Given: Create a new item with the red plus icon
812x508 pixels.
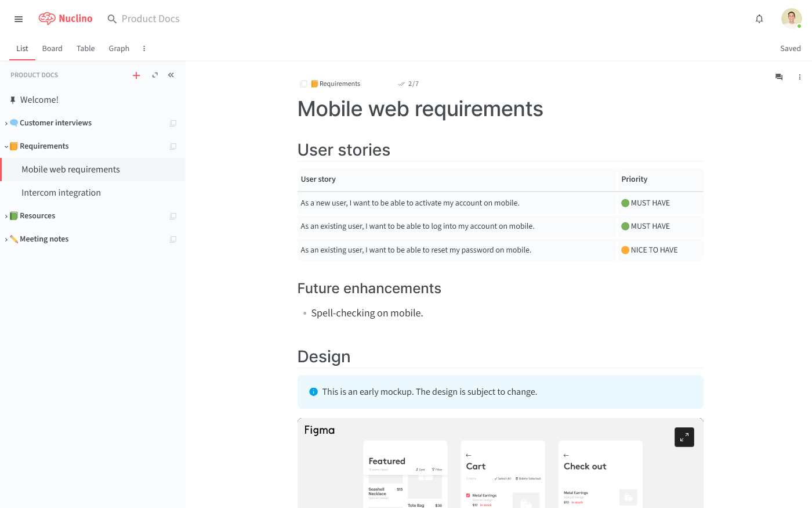Looking at the screenshot, I should 136,75.
